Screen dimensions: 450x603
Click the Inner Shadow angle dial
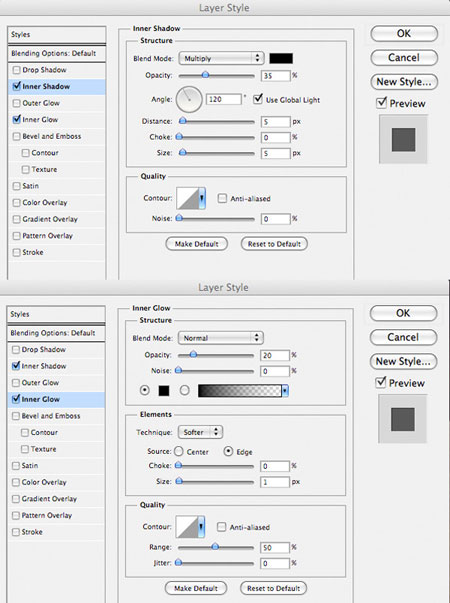click(189, 99)
